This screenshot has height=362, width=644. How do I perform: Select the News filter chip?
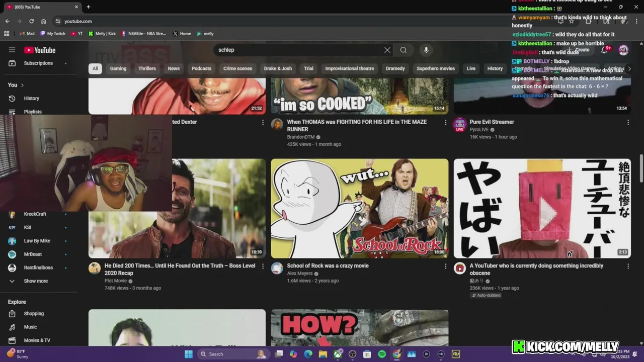pos(174,68)
